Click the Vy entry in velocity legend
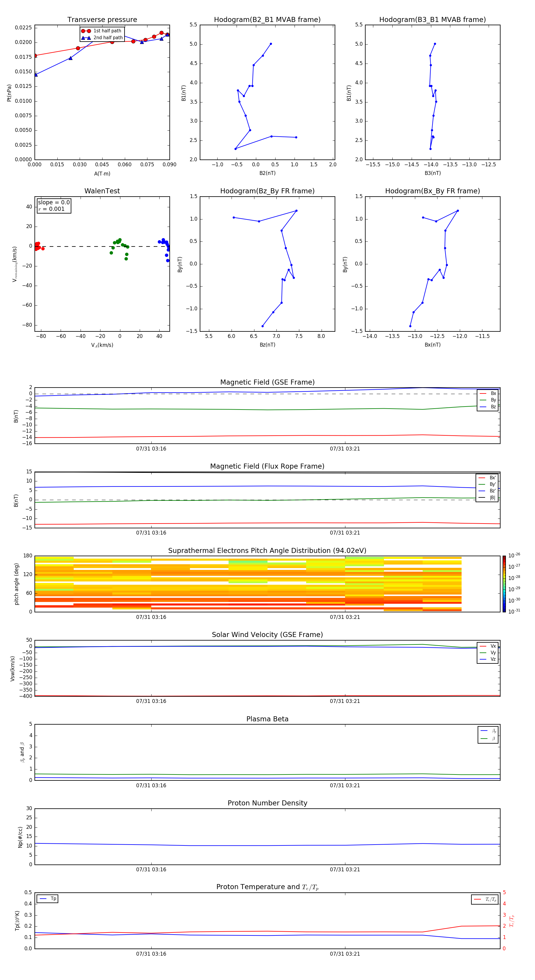Screen dimensions: 535x980 (488, 653)
